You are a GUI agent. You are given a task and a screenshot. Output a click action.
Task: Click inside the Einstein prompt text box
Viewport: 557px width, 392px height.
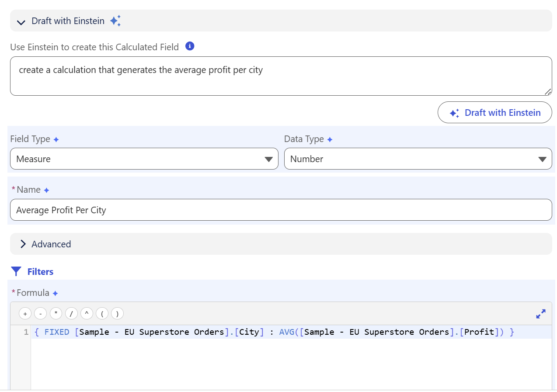[x=281, y=76]
